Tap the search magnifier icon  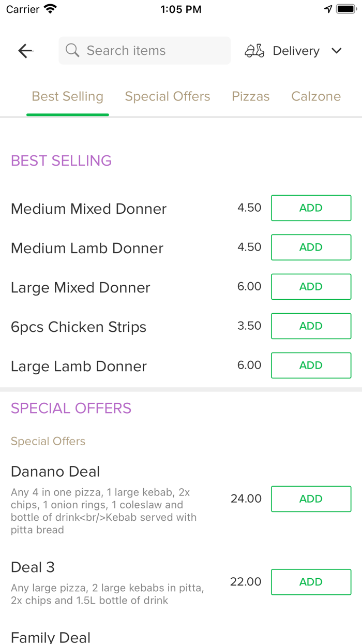pyautogui.click(x=72, y=51)
